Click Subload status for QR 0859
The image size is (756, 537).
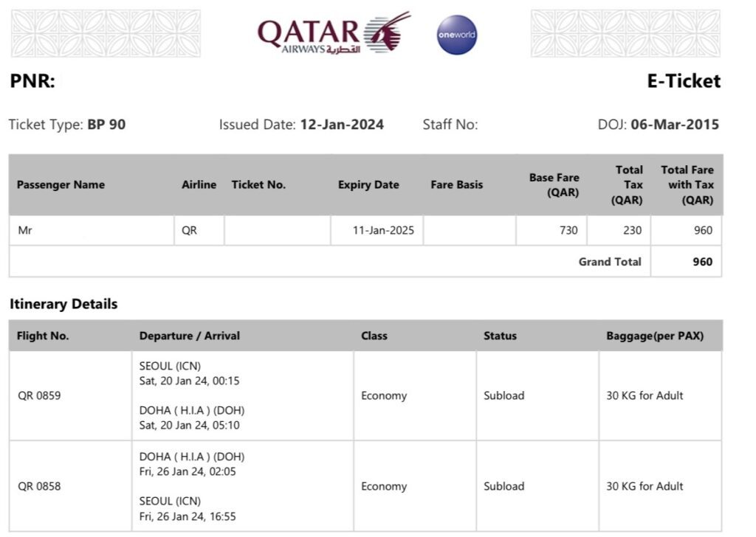(x=504, y=396)
